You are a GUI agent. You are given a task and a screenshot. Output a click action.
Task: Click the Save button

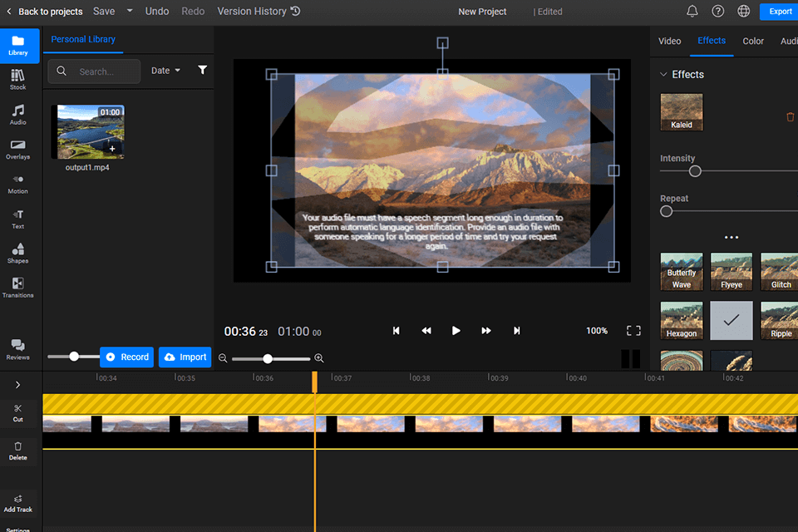point(104,11)
